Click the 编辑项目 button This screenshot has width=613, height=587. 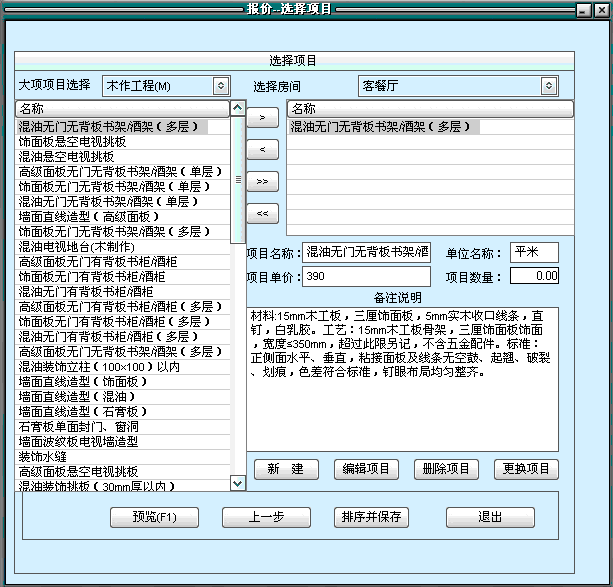[x=364, y=469]
